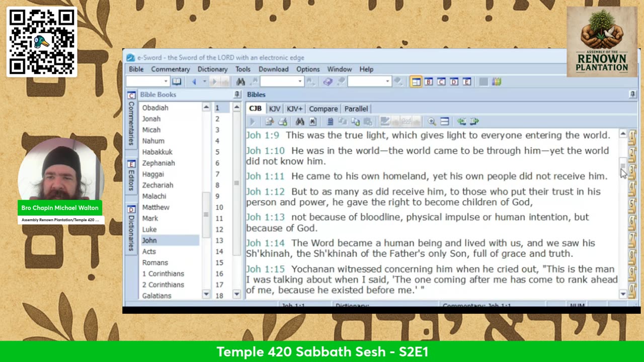Viewport: 644px width, 362px height.
Task: Toggle Editors panel with the E button
Action: coord(466,81)
